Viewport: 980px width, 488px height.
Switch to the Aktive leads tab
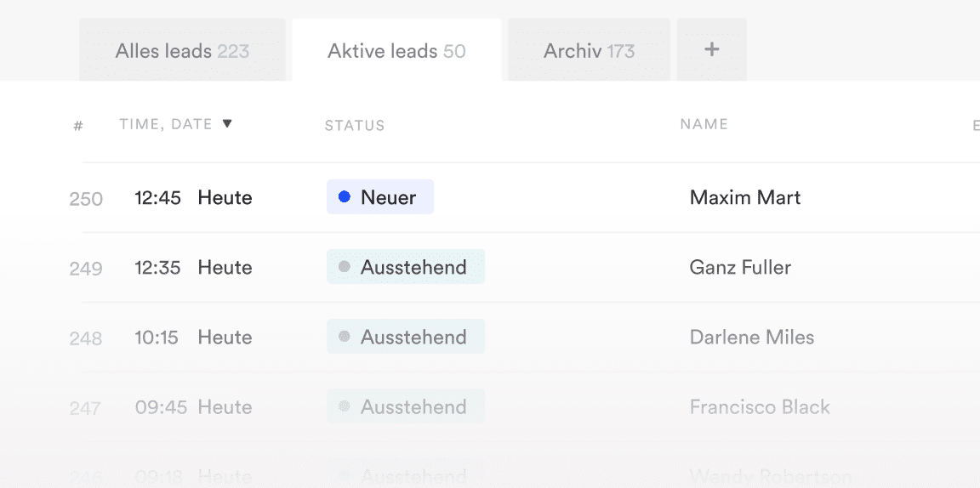click(x=396, y=51)
